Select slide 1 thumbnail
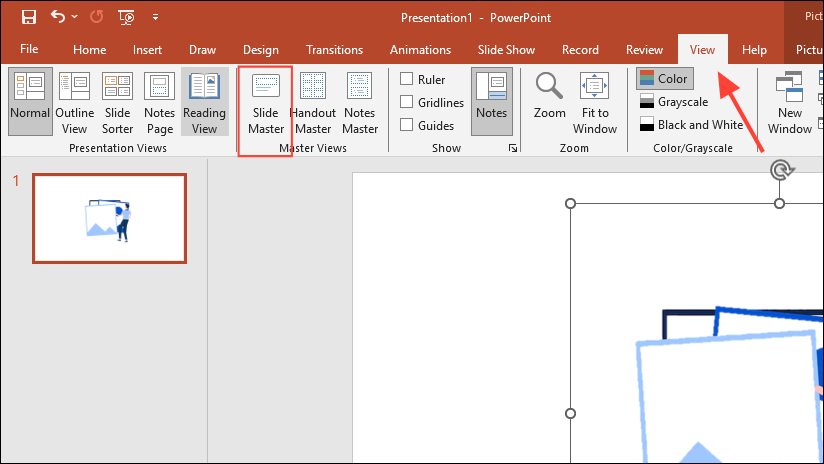 click(x=109, y=219)
